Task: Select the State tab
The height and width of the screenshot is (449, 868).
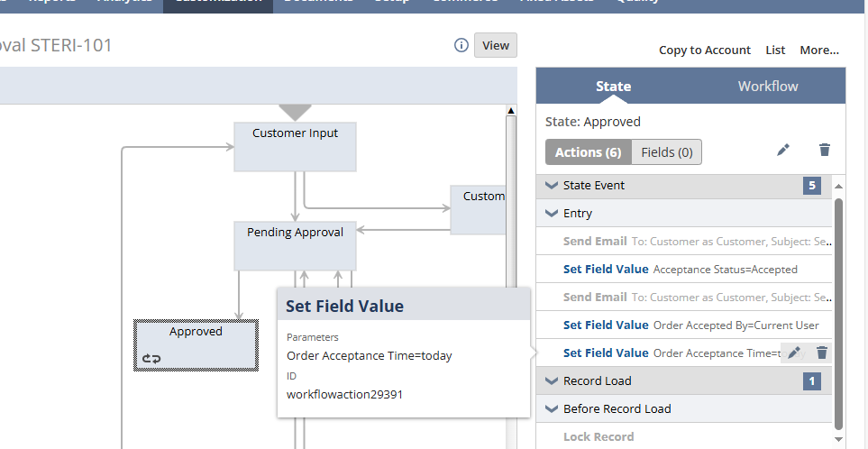Action: (613, 87)
